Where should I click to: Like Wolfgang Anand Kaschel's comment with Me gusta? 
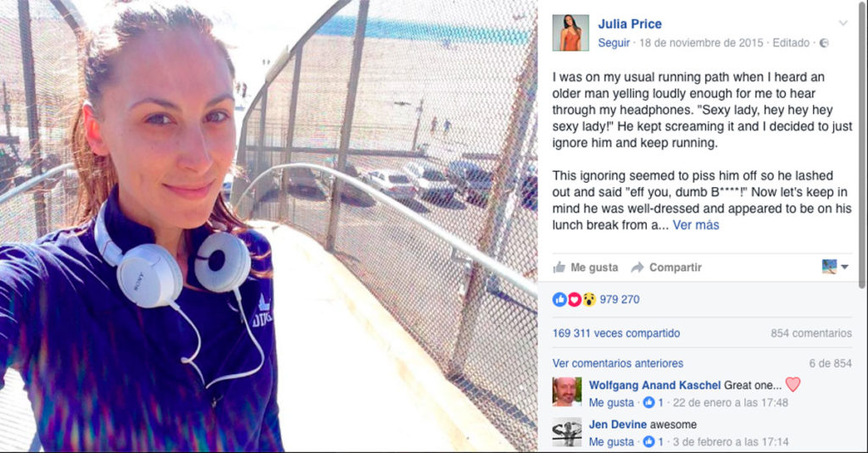point(611,403)
